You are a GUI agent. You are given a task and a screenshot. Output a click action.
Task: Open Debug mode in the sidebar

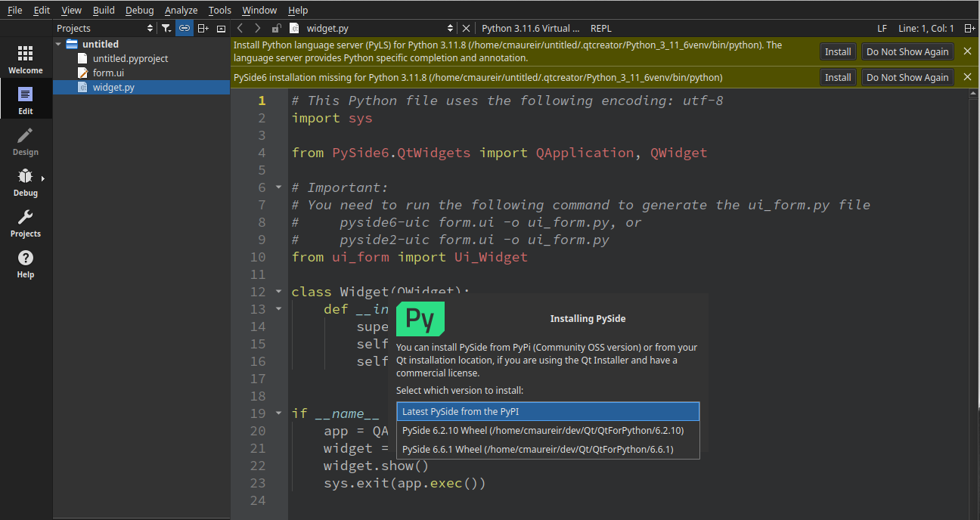coord(26,182)
